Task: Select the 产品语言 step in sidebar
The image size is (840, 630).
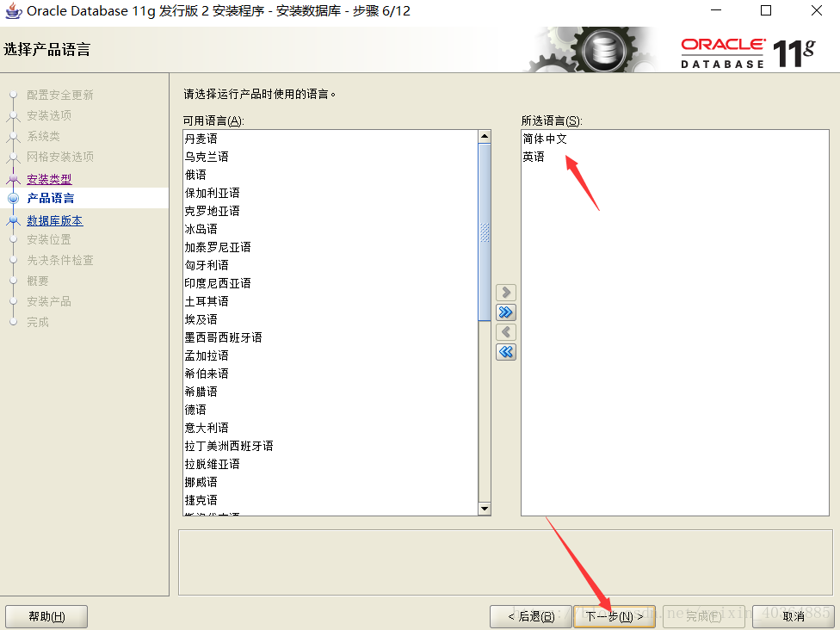Action: point(51,198)
